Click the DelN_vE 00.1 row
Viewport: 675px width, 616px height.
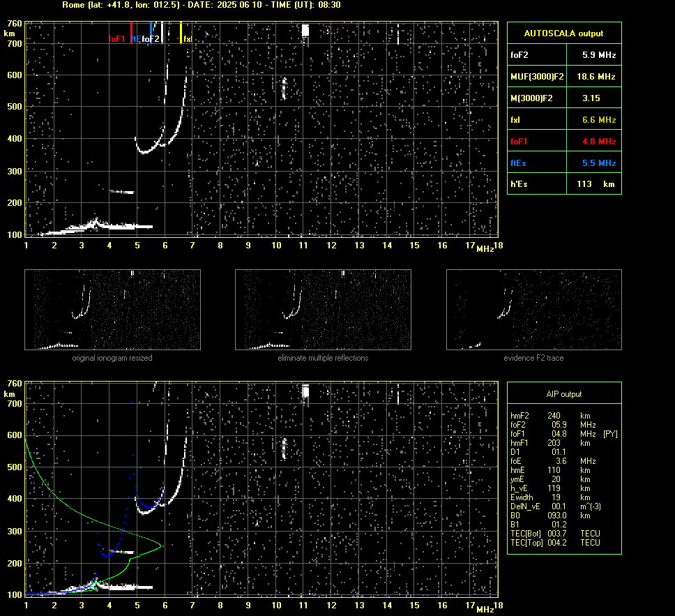point(555,506)
